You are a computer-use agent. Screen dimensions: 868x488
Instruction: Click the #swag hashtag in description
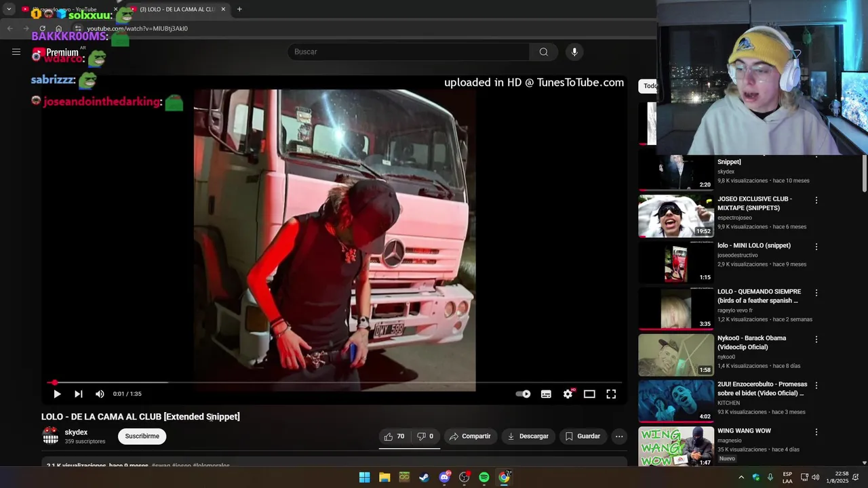coord(160,466)
